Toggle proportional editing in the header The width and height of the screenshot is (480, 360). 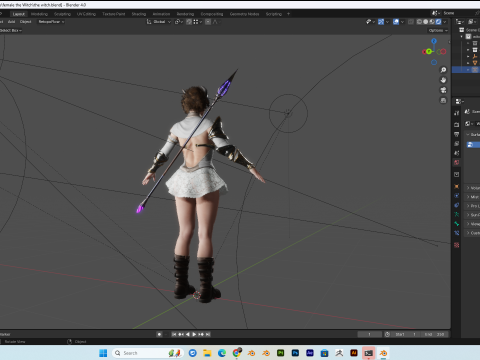(x=208, y=22)
